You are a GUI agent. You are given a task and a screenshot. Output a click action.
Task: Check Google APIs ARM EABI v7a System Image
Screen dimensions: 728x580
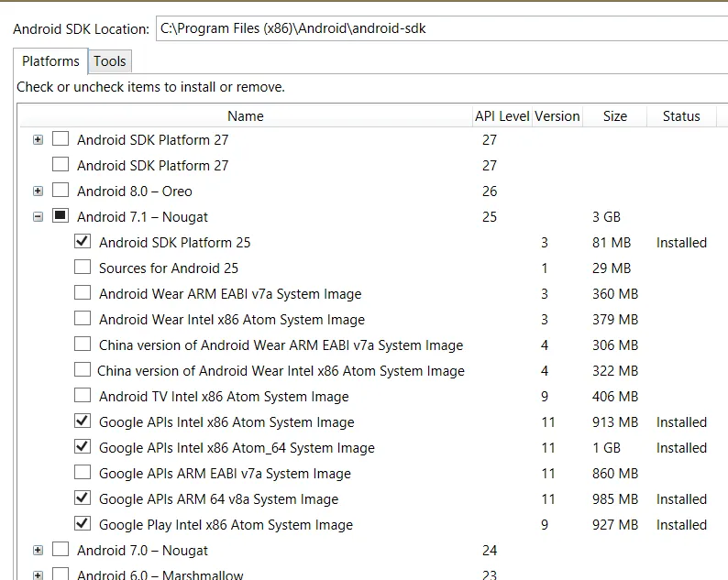click(83, 474)
